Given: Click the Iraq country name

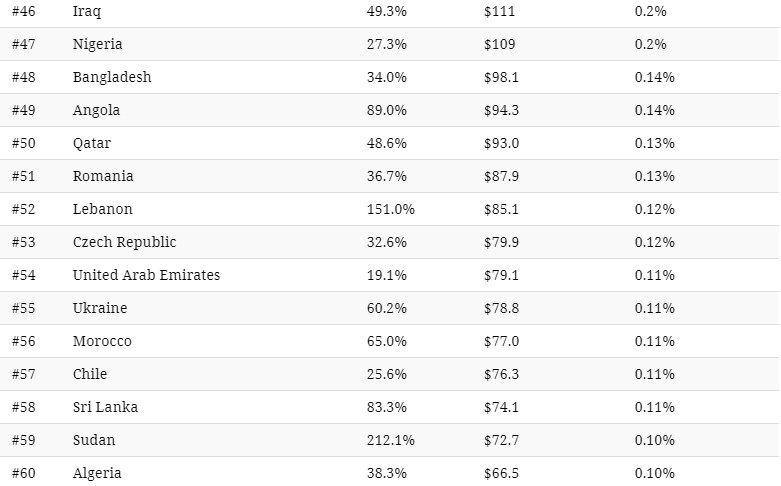Looking at the screenshot, I should tap(87, 11).
